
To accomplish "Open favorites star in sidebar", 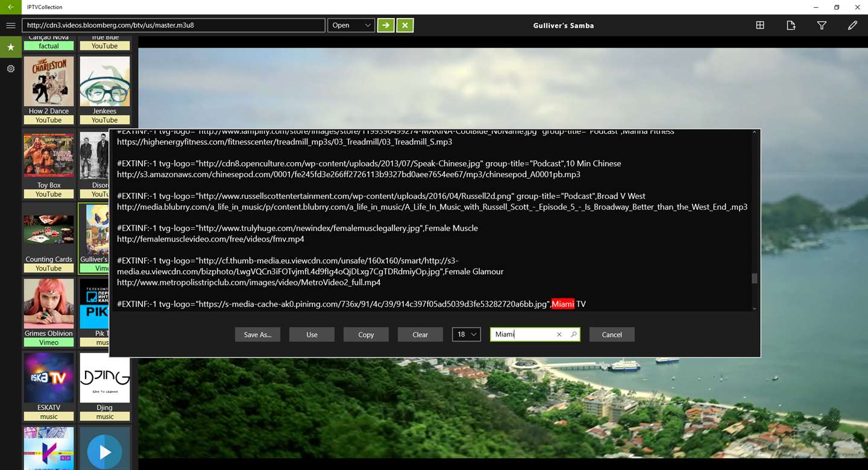I will coord(11,47).
